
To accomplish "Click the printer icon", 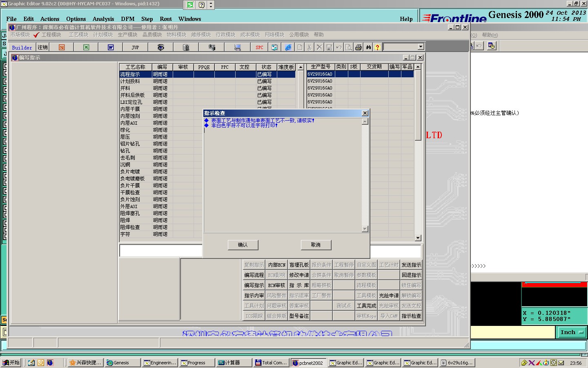I will [x=359, y=47].
